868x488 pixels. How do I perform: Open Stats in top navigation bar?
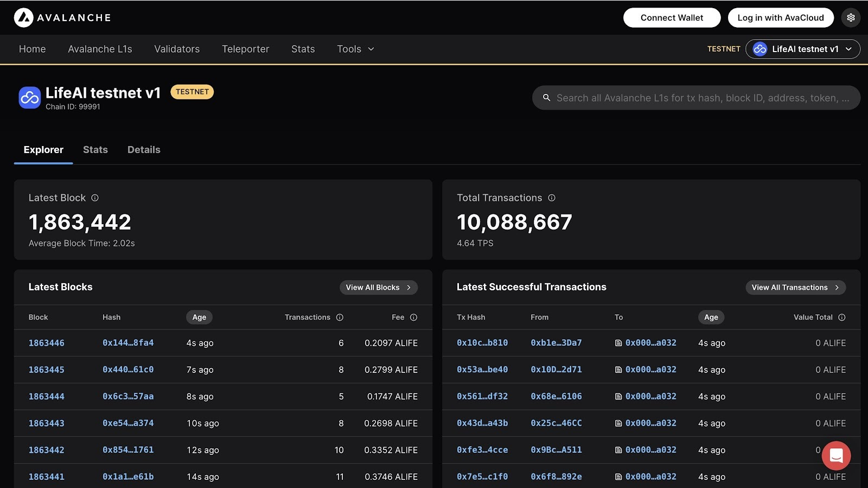[303, 49]
